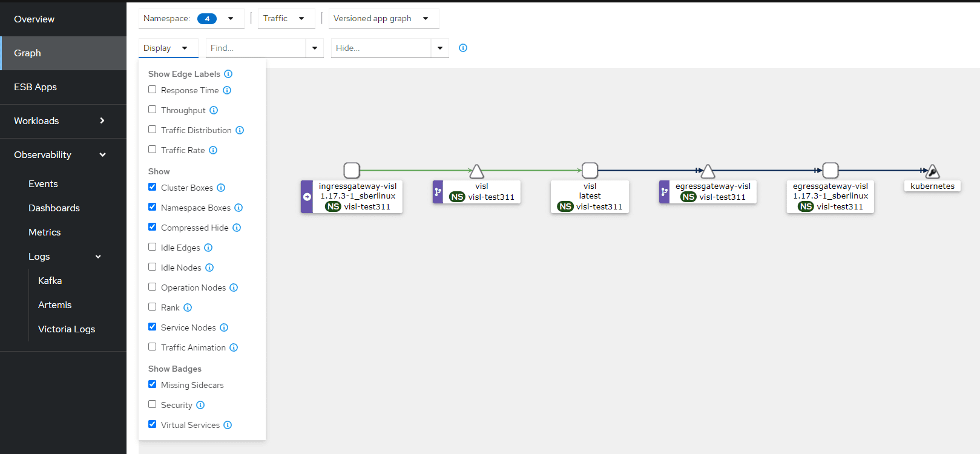Click the info icon next to Virtual Services
980x454 pixels.
point(228,425)
